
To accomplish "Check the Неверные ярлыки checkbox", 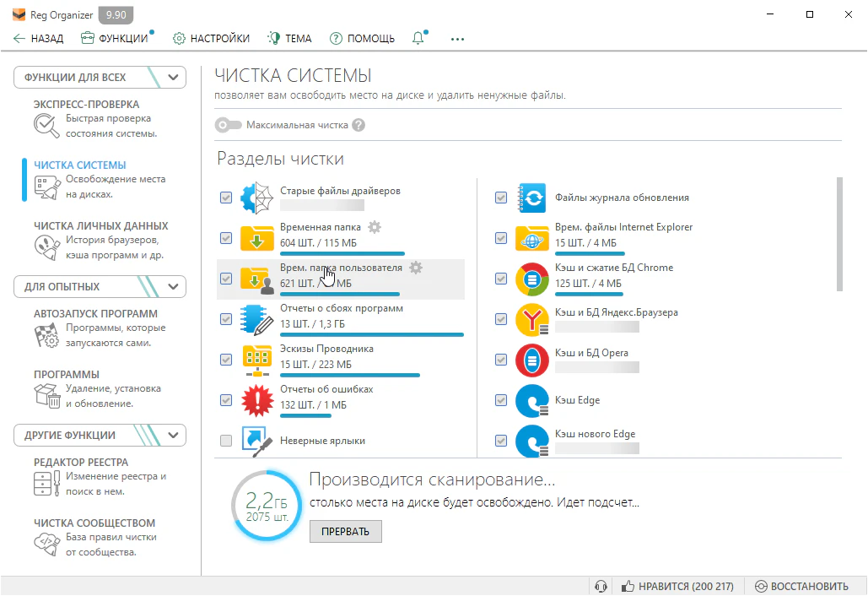I will click(x=226, y=441).
